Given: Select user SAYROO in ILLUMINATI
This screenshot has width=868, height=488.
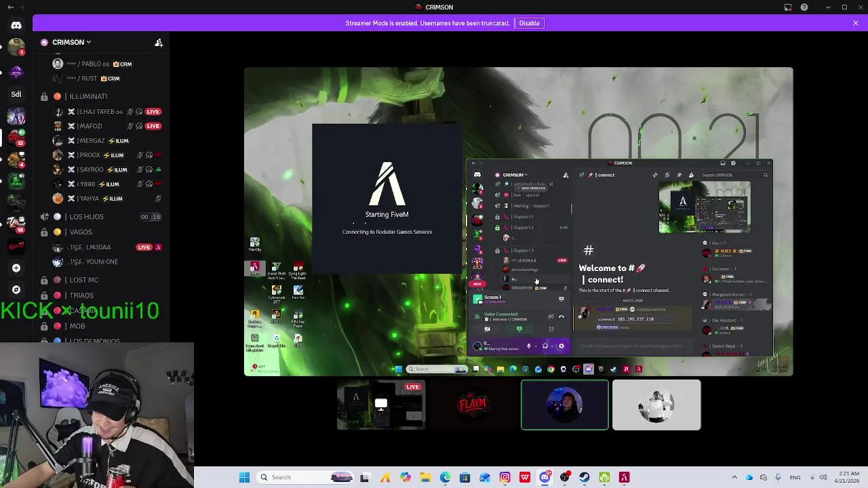Looking at the screenshot, I should [108, 169].
